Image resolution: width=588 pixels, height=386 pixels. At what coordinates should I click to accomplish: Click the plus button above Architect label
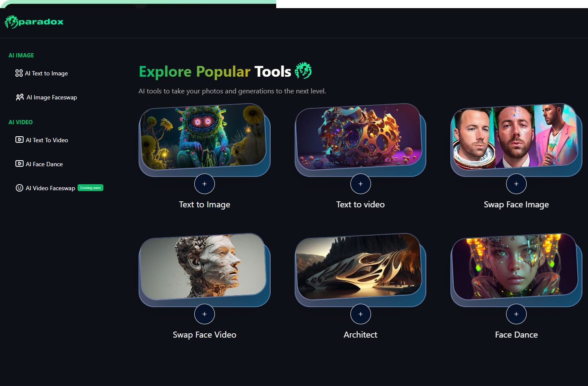pyautogui.click(x=361, y=314)
